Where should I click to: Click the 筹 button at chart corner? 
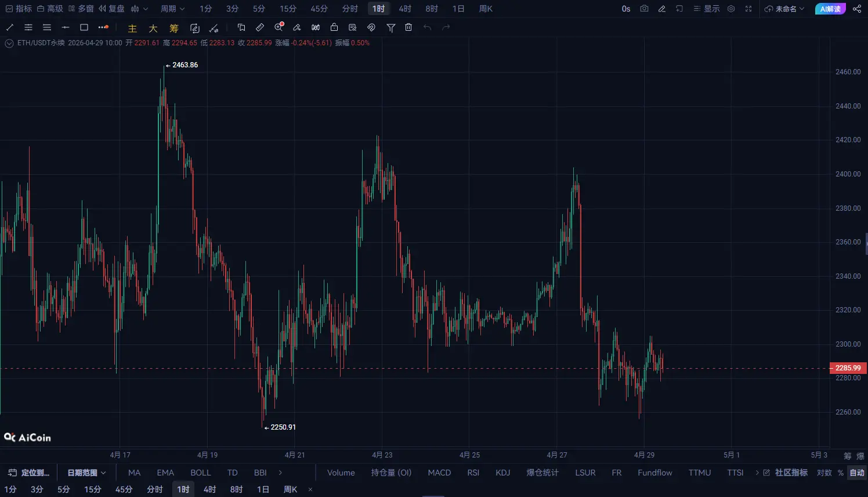848,456
